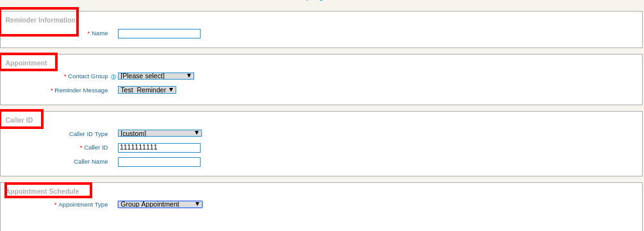The height and width of the screenshot is (231, 644).
Task: Click the Reminder Message field label
Action: click(x=81, y=90)
